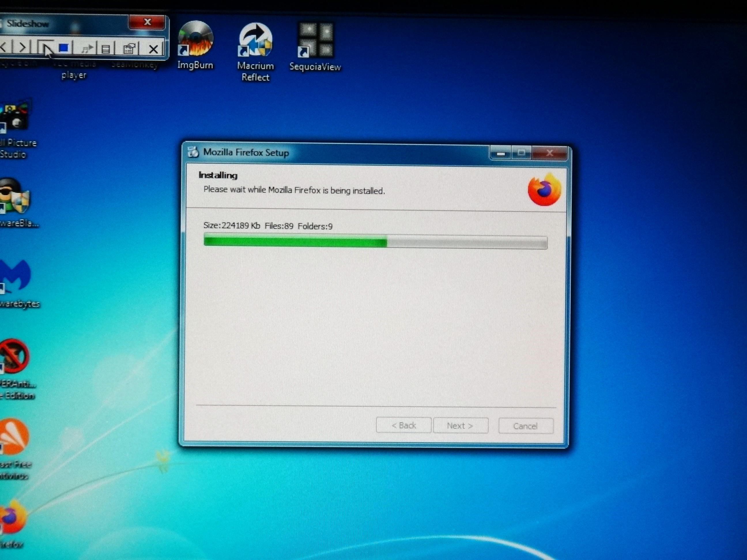Viewport: 747px width, 560px height.
Task: Click the Firefox Setup title bar icon
Action: tap(193, 152)
